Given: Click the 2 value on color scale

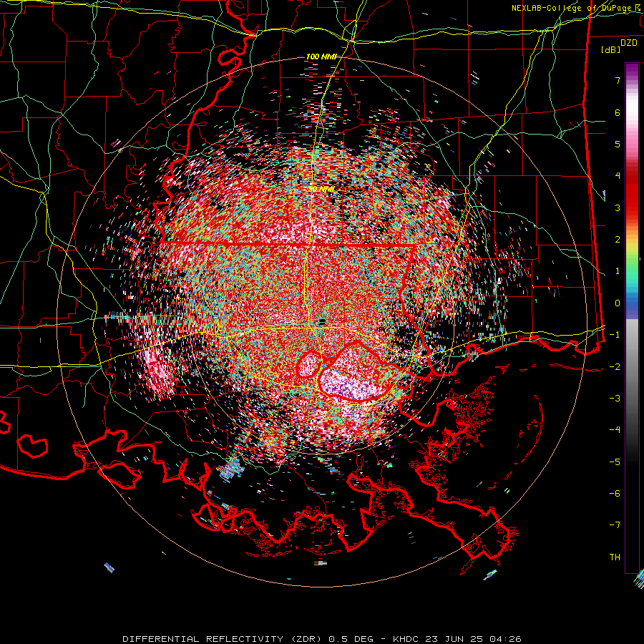Looking at the screenshot, I should point(618,240).
